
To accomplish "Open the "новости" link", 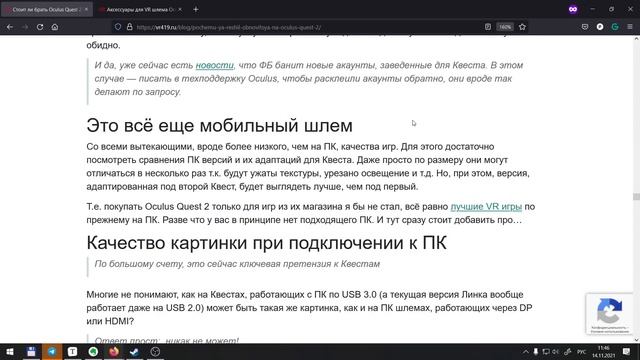I will [x=214, y=65].
